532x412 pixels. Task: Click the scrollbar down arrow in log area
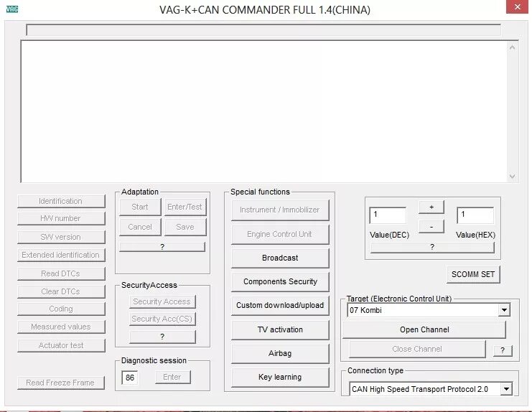tap(513, 177)
